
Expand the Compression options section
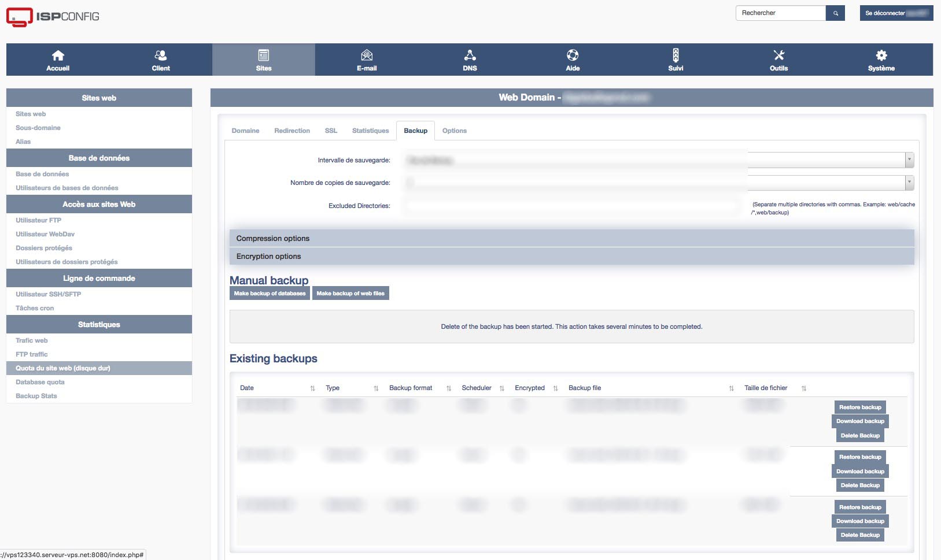[572, 238]
